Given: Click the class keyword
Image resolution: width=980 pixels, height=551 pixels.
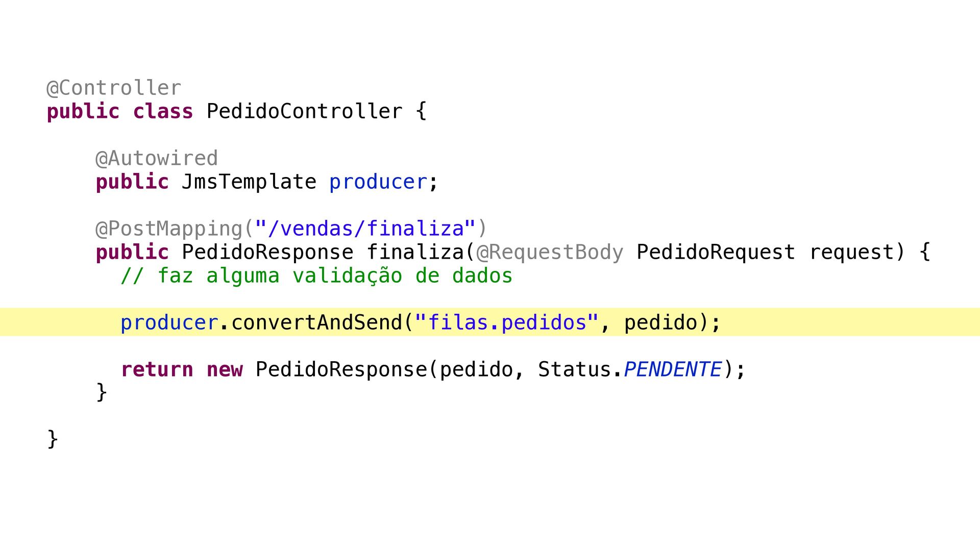Looking at the screenshot, I should click(x=163, y=111).
